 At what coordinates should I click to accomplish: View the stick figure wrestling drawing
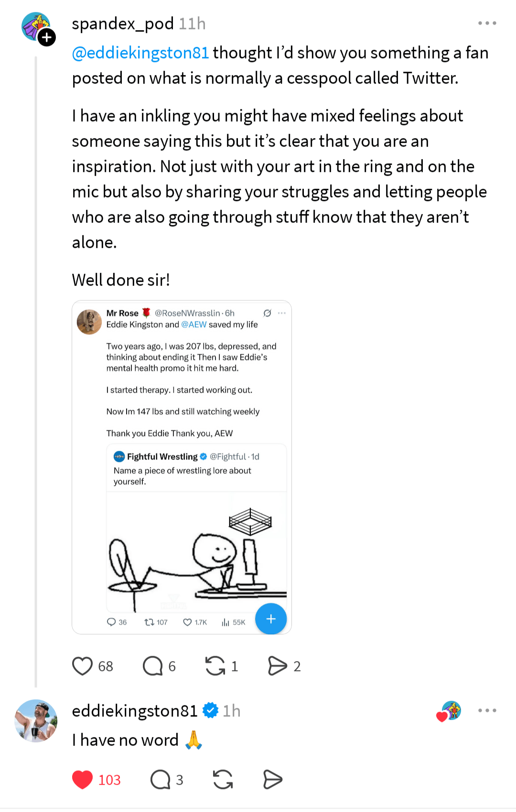(x=196, y=552)
